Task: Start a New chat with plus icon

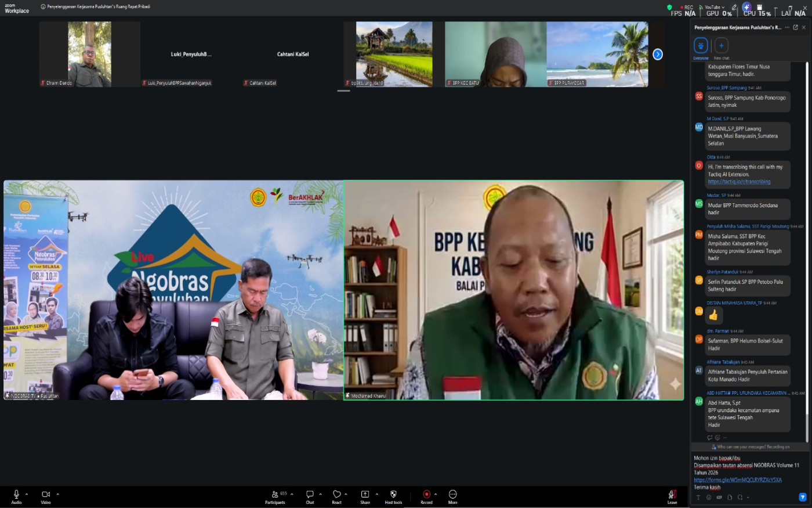Action: (721, 46)
